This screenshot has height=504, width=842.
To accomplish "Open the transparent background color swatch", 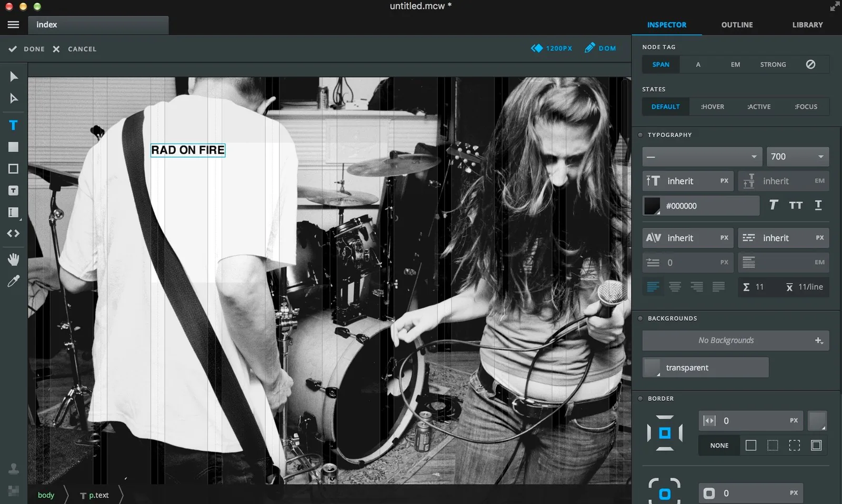I will point(653,368).
